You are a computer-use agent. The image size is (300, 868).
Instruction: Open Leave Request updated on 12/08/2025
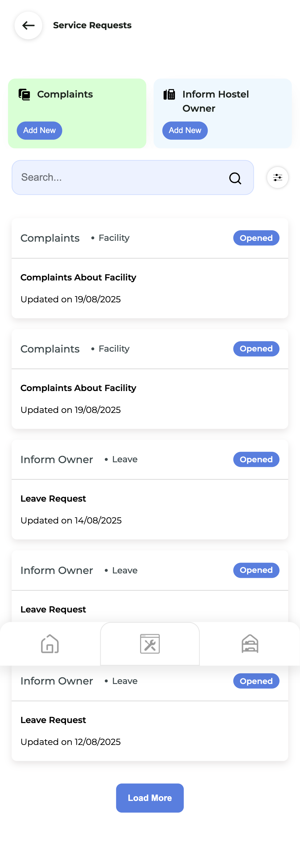pyautogui.click(x=53, y=720)
